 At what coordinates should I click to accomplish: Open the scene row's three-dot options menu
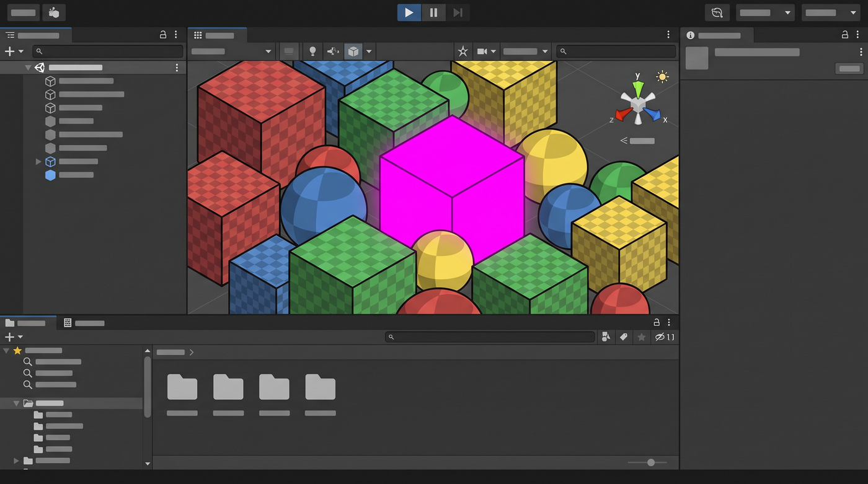point(177,68)
